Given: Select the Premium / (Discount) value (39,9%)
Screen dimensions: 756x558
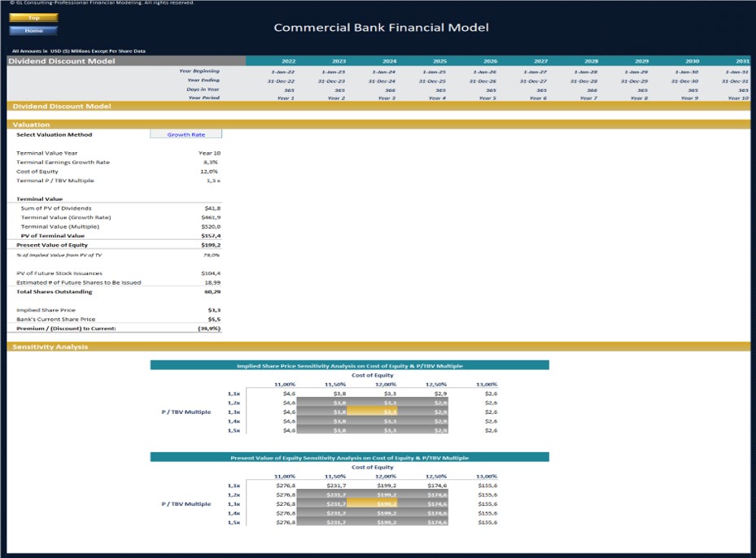Looking at the screenshot, I should point(208,328).
